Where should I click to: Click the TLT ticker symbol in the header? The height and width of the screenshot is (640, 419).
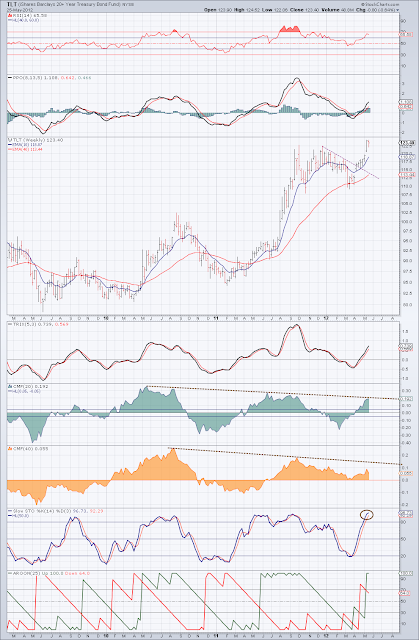point(12,4)
